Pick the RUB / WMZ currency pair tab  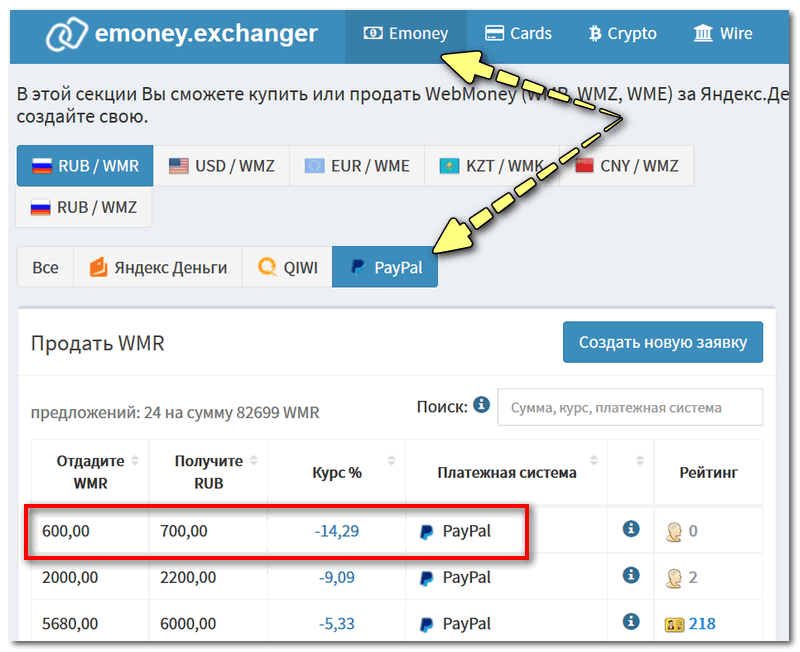[x=84, y=207]
